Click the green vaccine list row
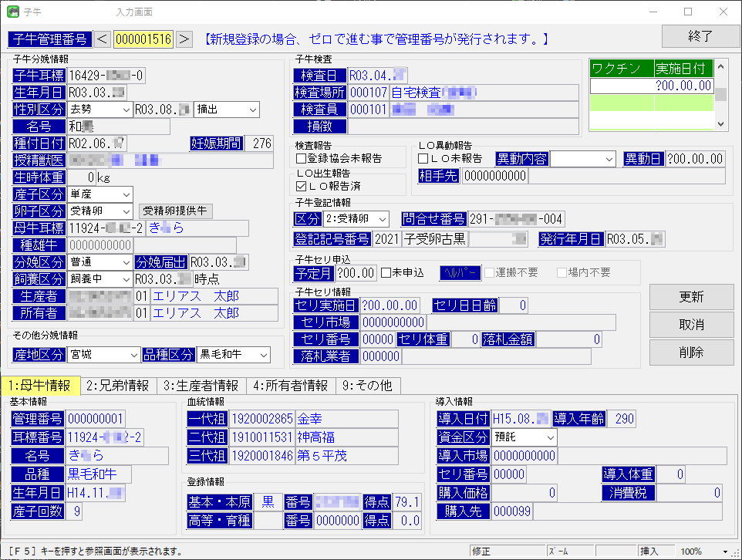This screenshot has height=560, width=742. [x=652, y=103]
